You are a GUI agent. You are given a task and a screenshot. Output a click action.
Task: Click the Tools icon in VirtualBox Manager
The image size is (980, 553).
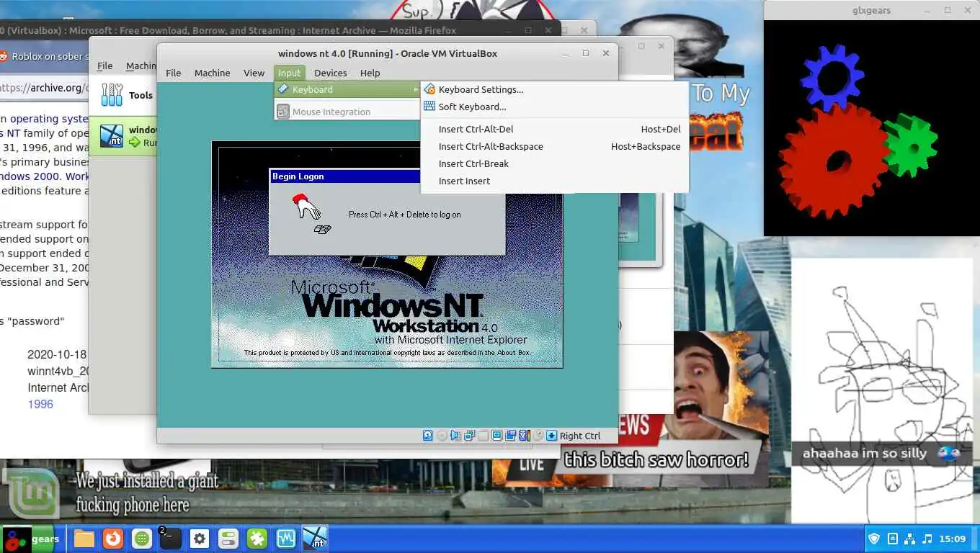[x=112, y=94]
